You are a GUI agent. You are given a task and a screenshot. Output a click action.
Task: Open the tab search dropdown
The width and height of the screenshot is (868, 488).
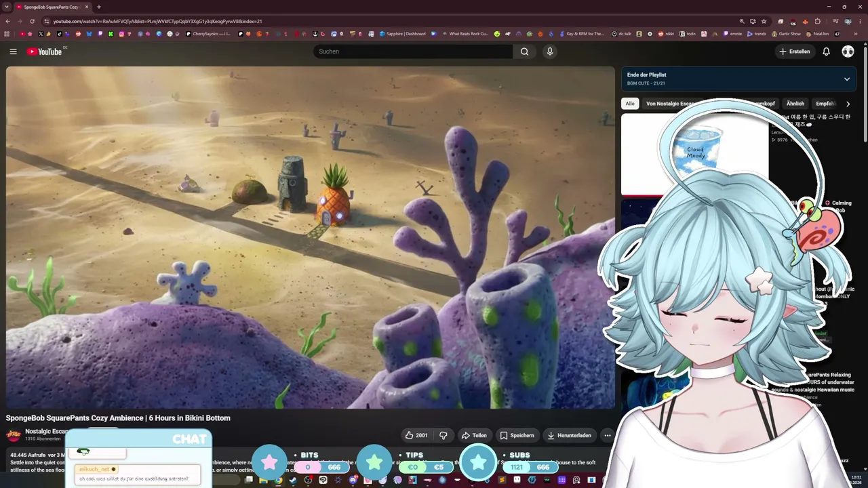click(6, 7)
